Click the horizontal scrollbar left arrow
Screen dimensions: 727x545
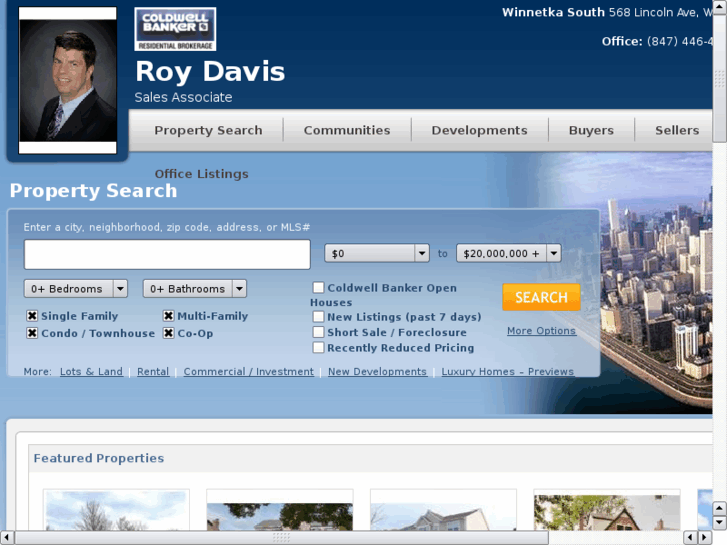6,538
